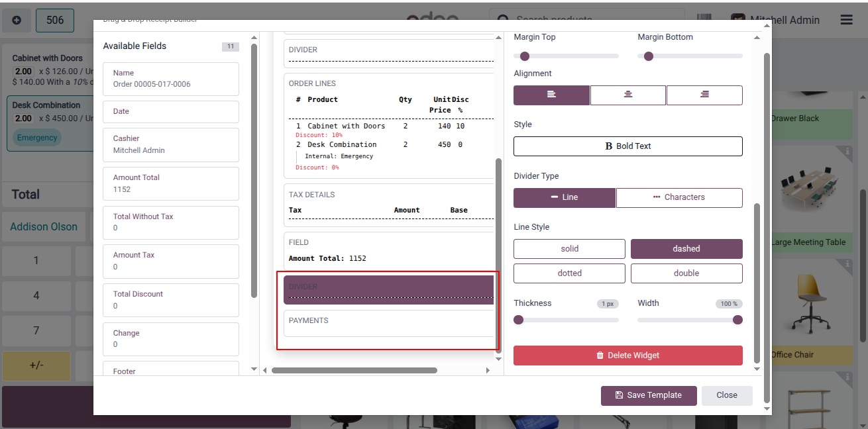This screenshot has height=429, width=868.
Task: Select the PAYMENTS widget
Action: [389, 324]
